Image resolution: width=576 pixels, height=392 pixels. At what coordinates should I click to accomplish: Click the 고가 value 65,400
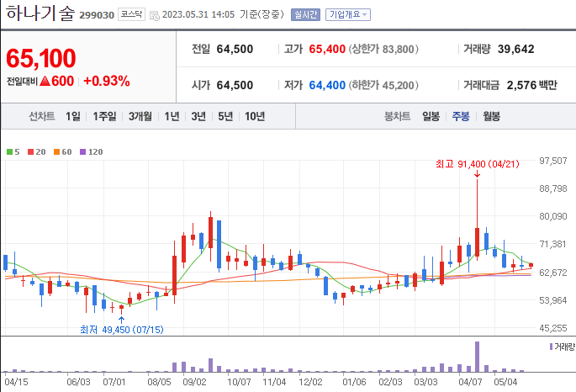[x=327, y=49]
